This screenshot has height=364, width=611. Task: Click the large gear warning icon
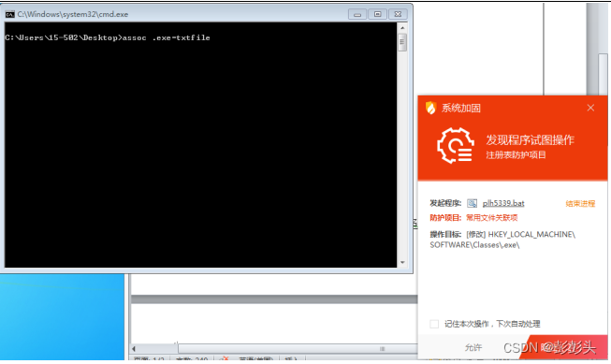point(456,145)
